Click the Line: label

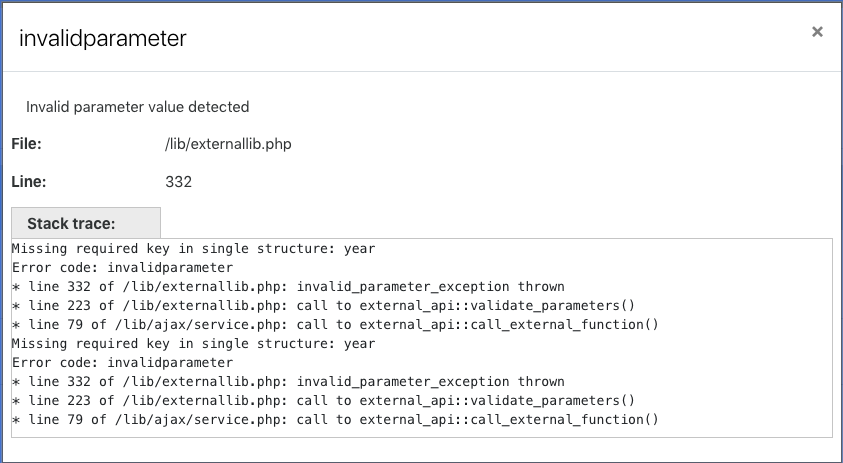tap(29, 182)
